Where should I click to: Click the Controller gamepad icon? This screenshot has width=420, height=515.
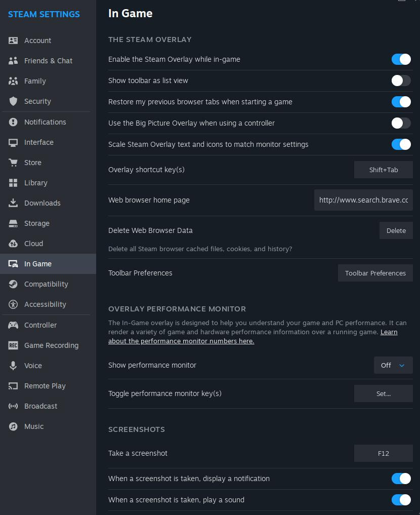13,325
